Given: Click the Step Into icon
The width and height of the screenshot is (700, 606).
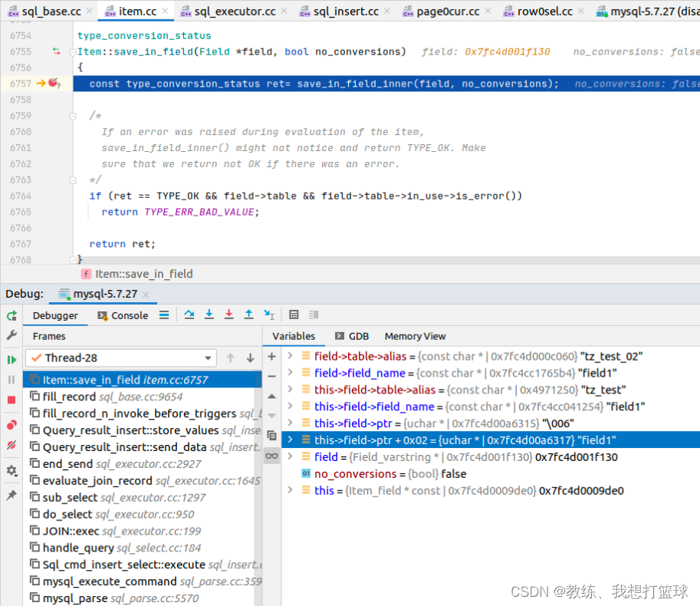Looking at the screenshot, I should tap(209, 315).
